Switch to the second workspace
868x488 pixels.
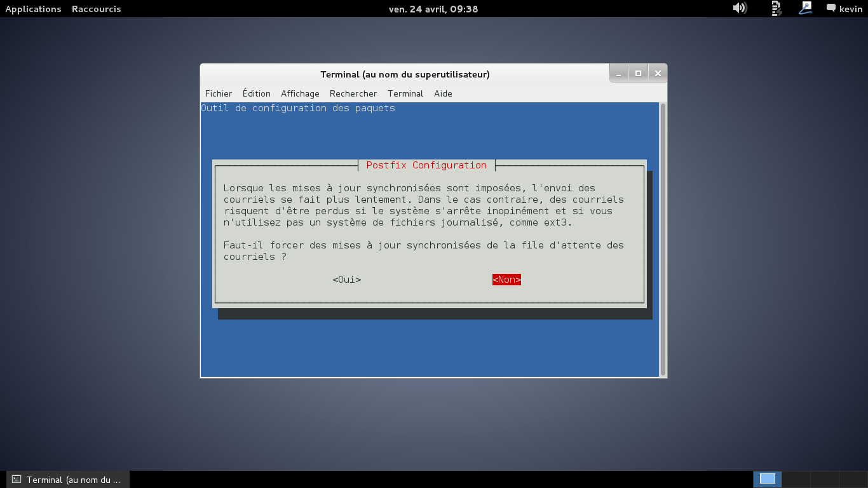[796, 479]
